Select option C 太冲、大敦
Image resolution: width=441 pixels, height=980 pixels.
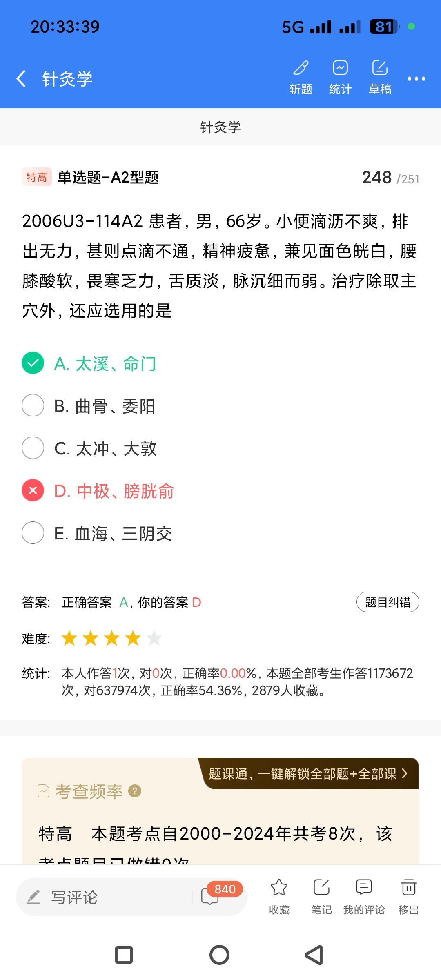tap(33, 448)
